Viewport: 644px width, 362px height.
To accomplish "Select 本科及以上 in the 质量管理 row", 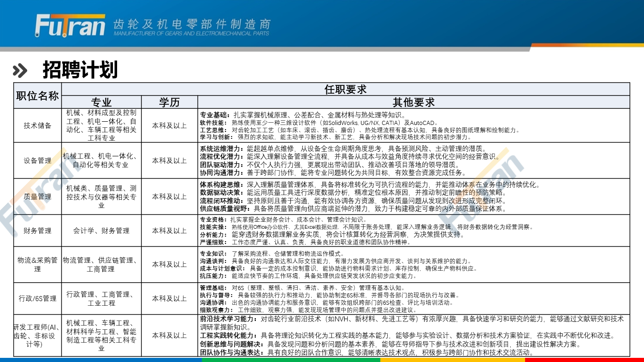I will click(x=169, y=196).
